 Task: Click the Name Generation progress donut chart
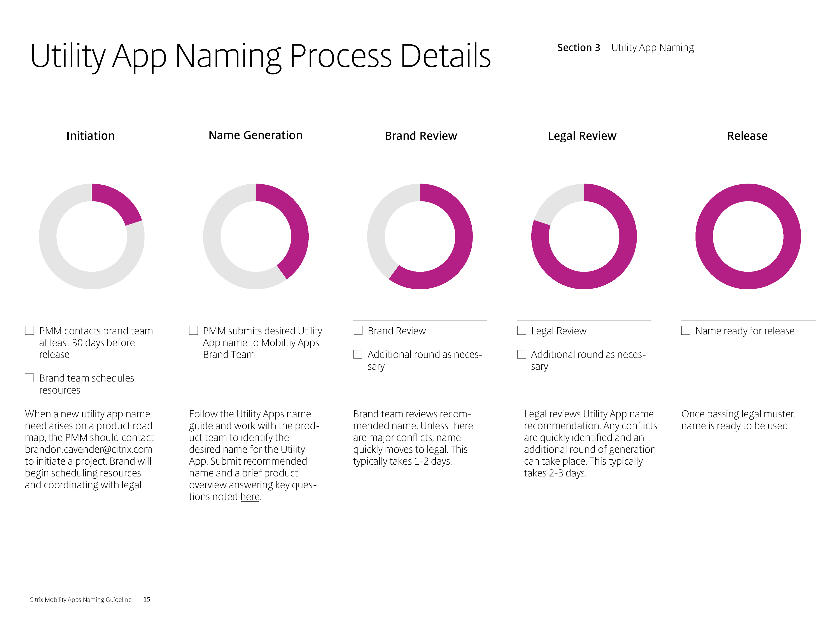256,236
